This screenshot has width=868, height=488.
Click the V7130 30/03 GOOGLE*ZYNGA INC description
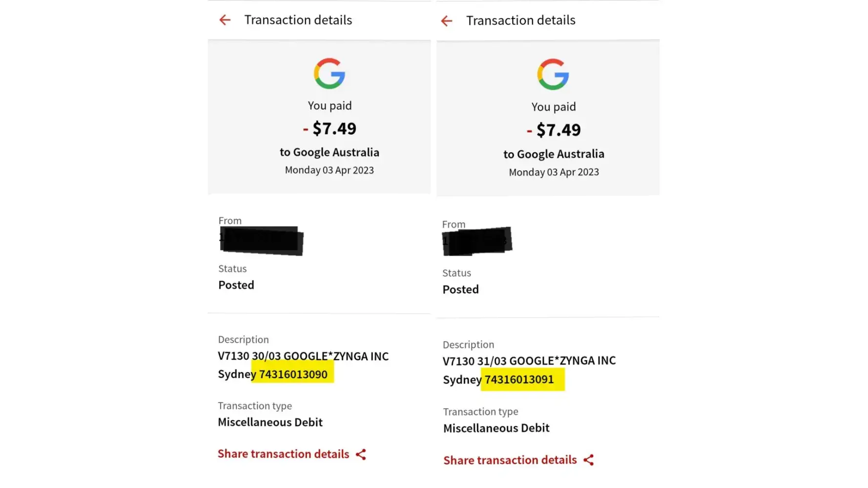click(303, 356)
